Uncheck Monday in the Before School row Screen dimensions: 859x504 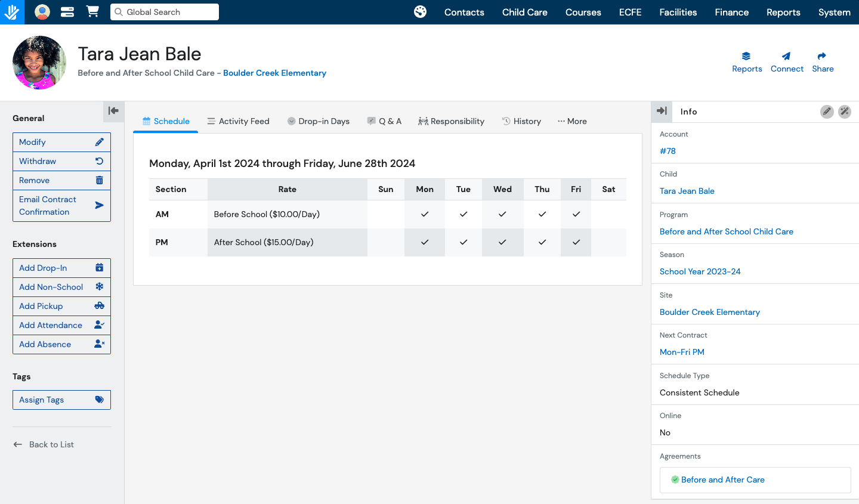point(424,214)
